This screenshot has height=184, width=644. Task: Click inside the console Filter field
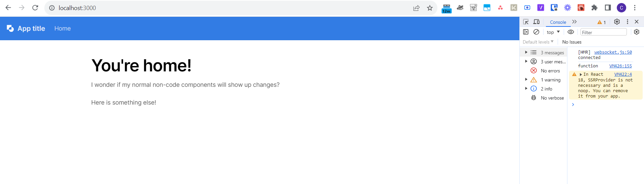pos(604,32)
